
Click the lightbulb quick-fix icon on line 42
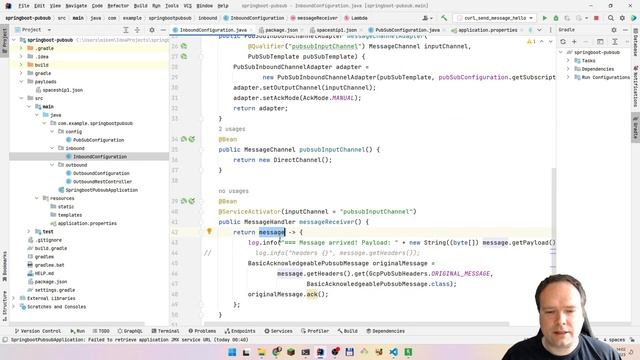(x=209, y=231)
